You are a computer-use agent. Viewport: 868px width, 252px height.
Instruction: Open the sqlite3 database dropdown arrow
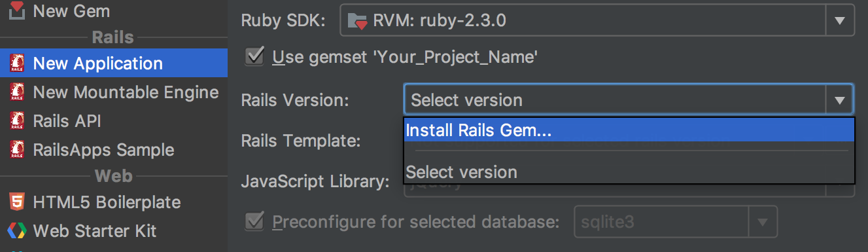pyautogui.click(x=762, y=222)
